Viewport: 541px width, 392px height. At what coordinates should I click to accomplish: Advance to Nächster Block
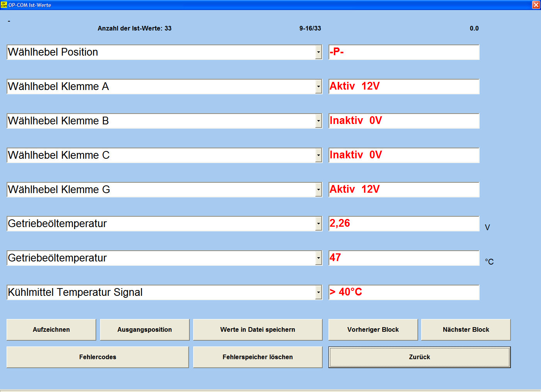(x=466, y=329)
